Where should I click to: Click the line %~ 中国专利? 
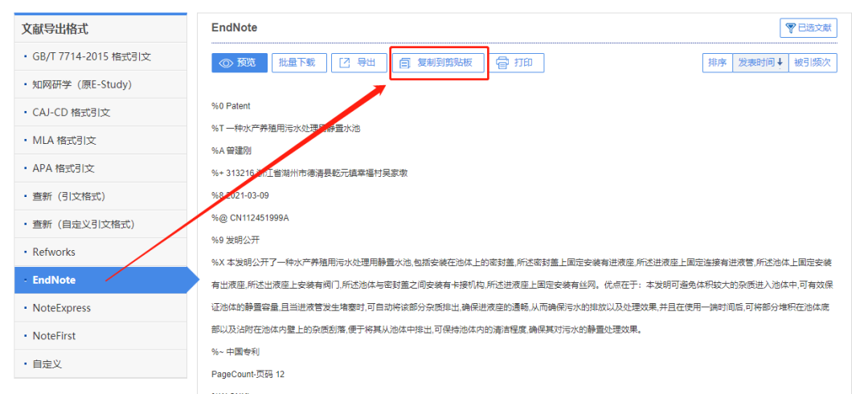235,352
